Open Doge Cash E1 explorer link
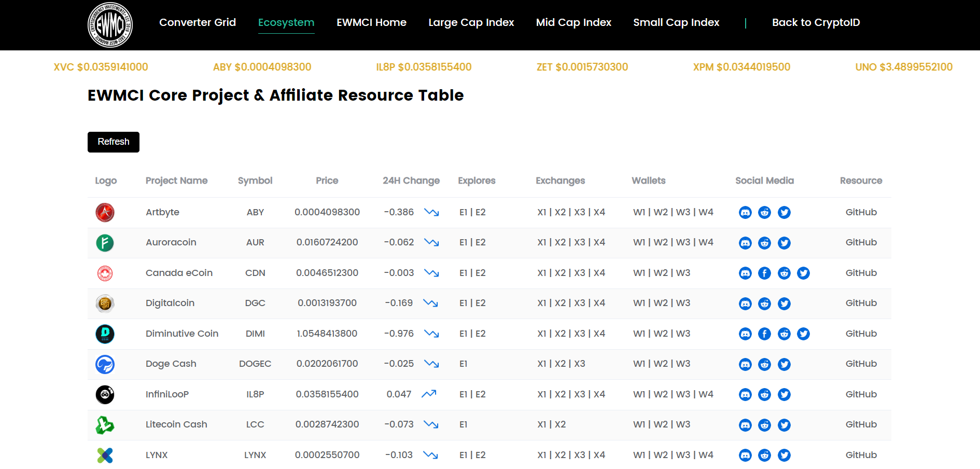This screenshot has width=980, height=469. coord(464,364)
